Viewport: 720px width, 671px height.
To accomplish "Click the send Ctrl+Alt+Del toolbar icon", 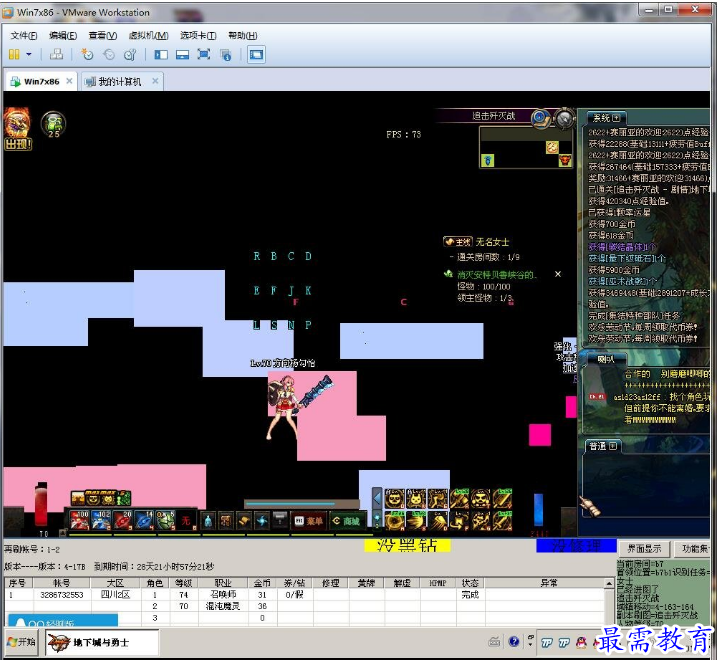I will (x=56, y=55).
